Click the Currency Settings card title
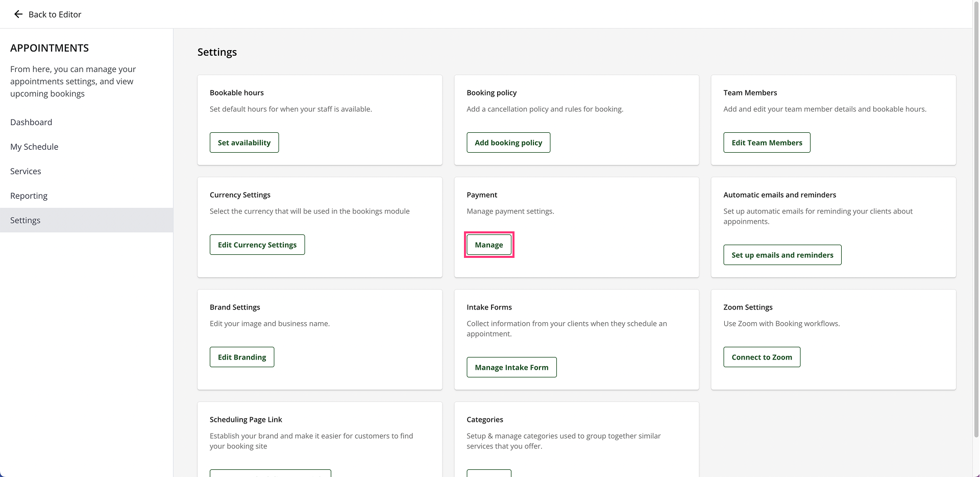This screenshot has width=980, height=477. click(240, 195)
